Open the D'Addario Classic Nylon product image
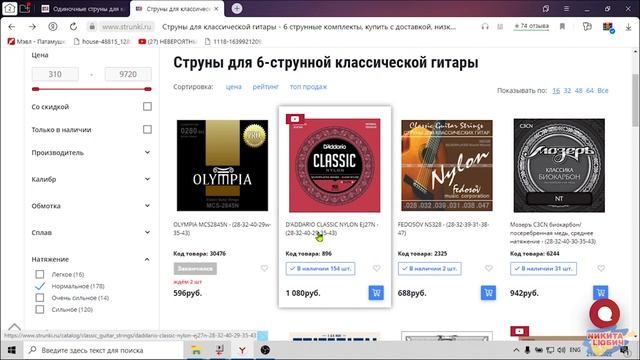The height and width of the screenshot is (360, 640). (x=335, y=165)
